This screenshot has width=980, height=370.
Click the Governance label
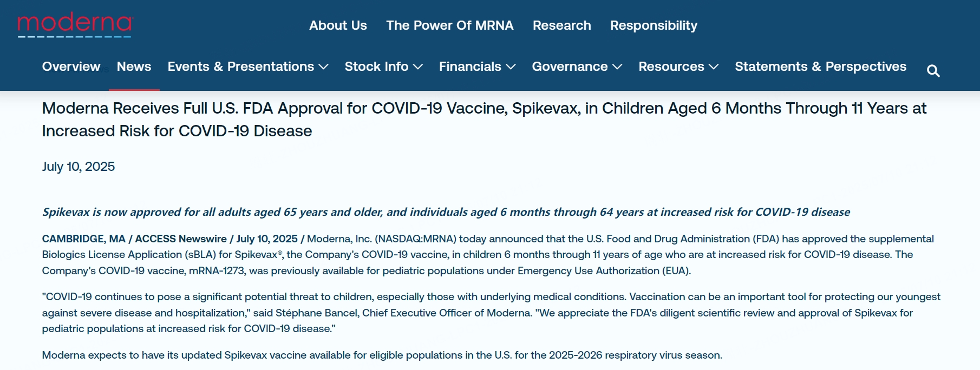(x=570, y=67)
